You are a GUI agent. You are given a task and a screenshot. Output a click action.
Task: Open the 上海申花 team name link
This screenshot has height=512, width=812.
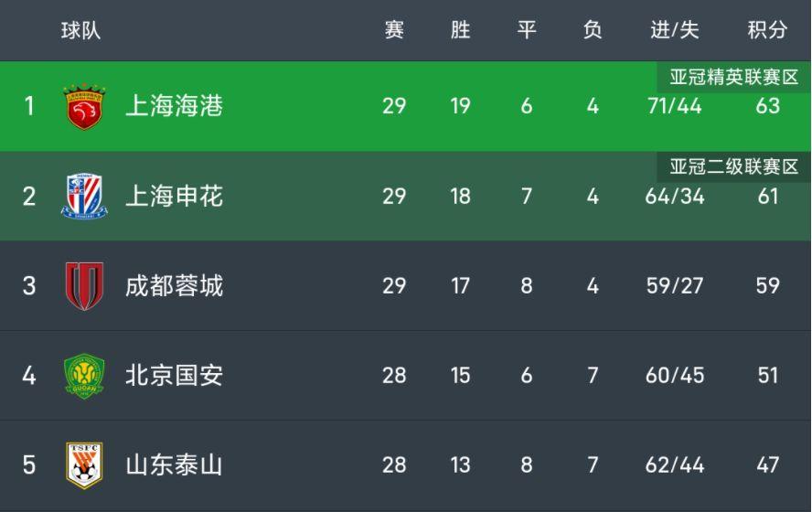174,197
